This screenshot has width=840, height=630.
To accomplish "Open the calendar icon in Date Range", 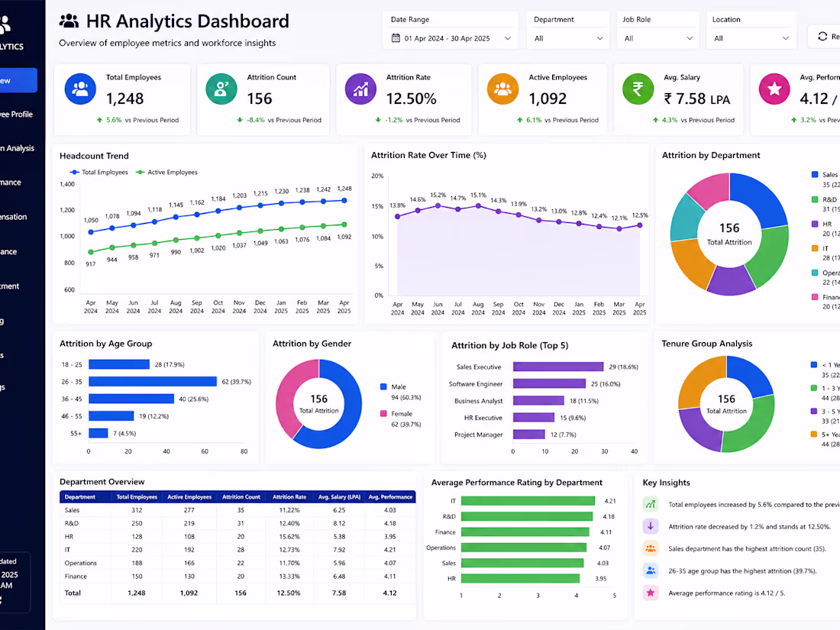I will click(396, 38).
